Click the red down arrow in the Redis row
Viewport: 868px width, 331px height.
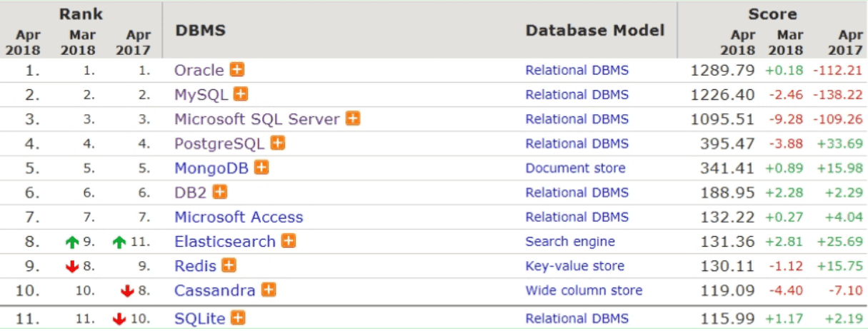(71, 266)
